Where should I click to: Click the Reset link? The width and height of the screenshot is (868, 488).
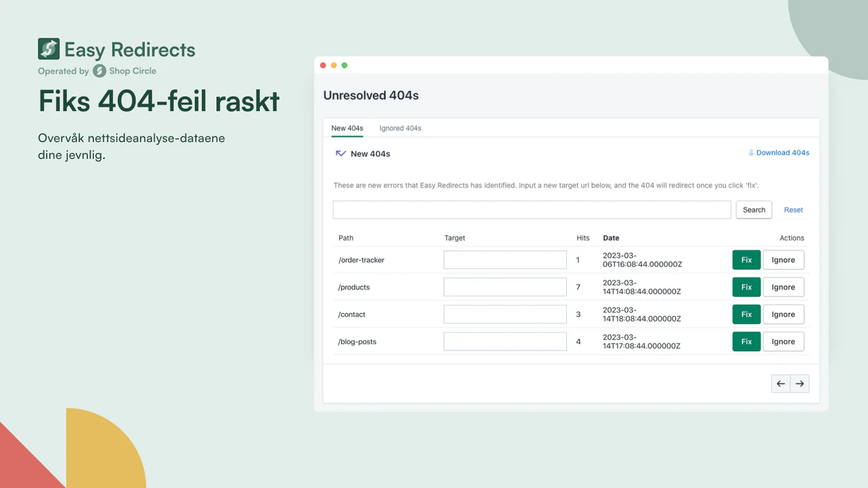(793, 210)
